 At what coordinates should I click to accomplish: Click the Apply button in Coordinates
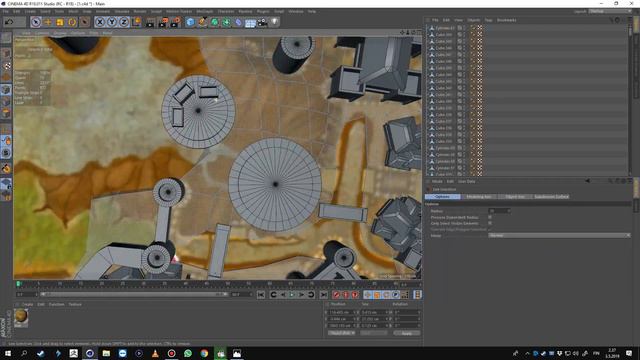click(x=407, y=333)
